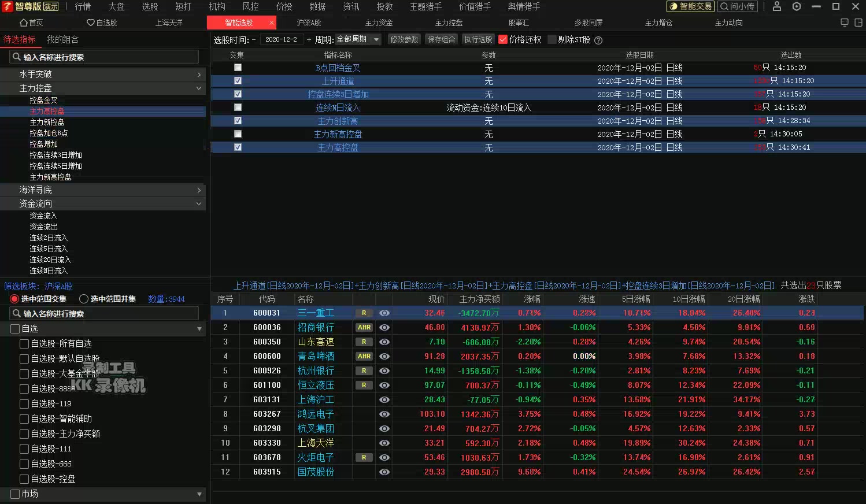
Task: Switch to the 主力资金 tab
Action: point(379,23)
